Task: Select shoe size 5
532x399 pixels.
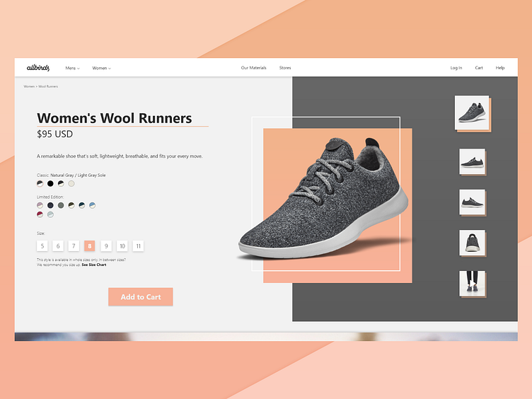Action: [42, 246]
